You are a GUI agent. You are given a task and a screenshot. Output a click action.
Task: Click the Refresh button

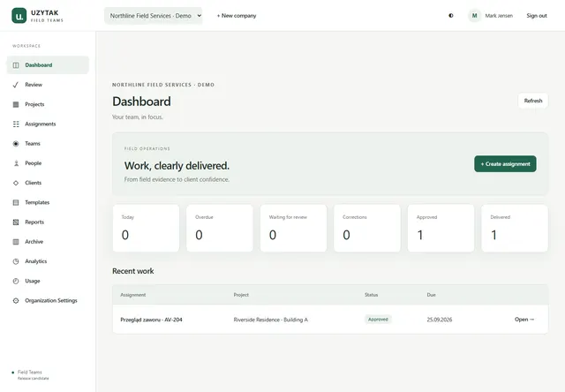pos(533,101)
